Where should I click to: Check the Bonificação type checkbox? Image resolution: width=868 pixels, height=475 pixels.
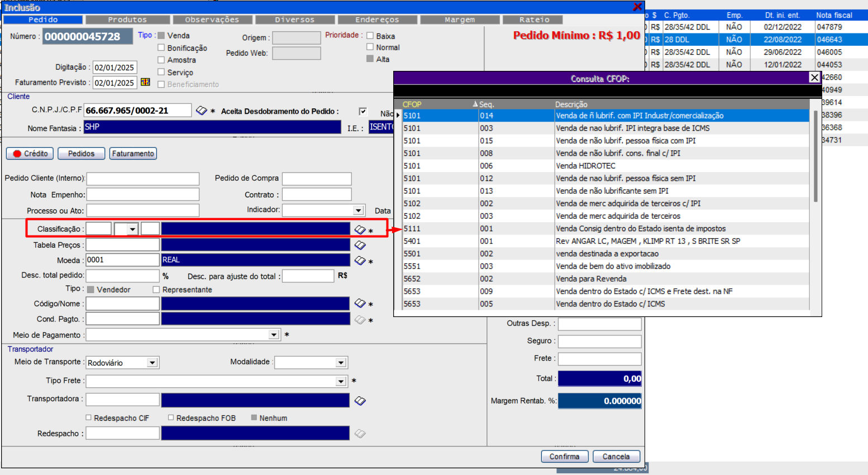pyautogui.click(x=161, y=48)
